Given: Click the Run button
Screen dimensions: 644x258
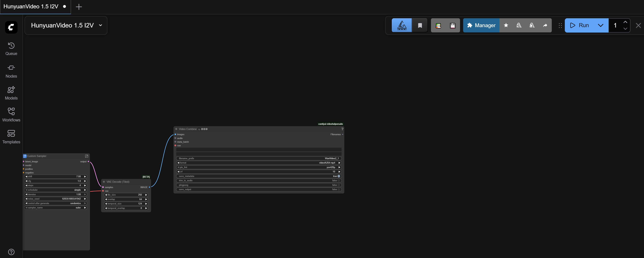Looking at the screenshot, I should click(579, 25).
